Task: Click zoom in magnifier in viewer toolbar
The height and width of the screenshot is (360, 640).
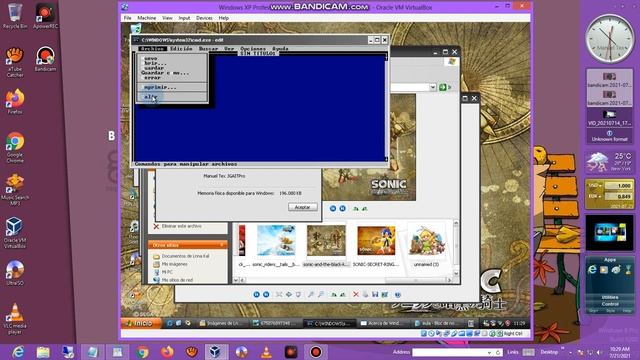Action: pos(311,294)
